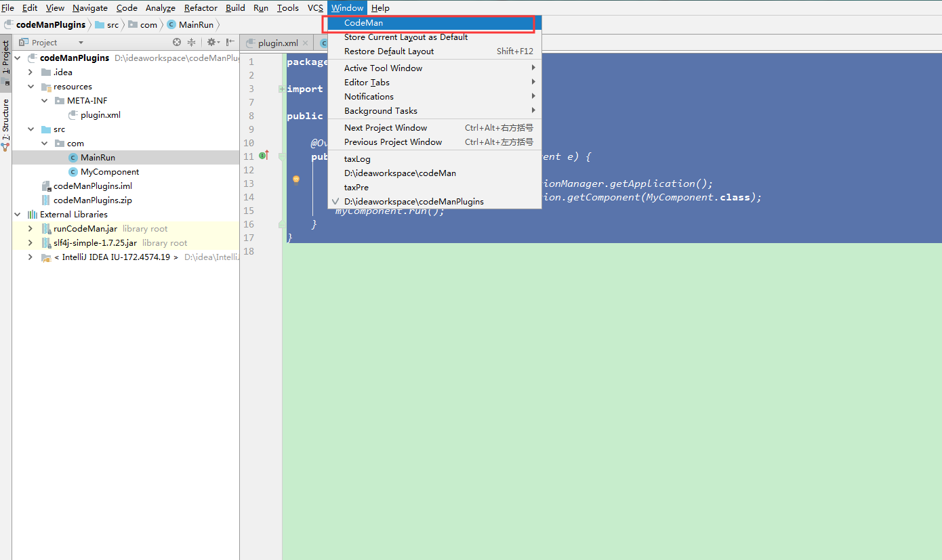Screen dimensions: 942x560
Task: Open Background Tasks submenu
Action: point(434,110)
